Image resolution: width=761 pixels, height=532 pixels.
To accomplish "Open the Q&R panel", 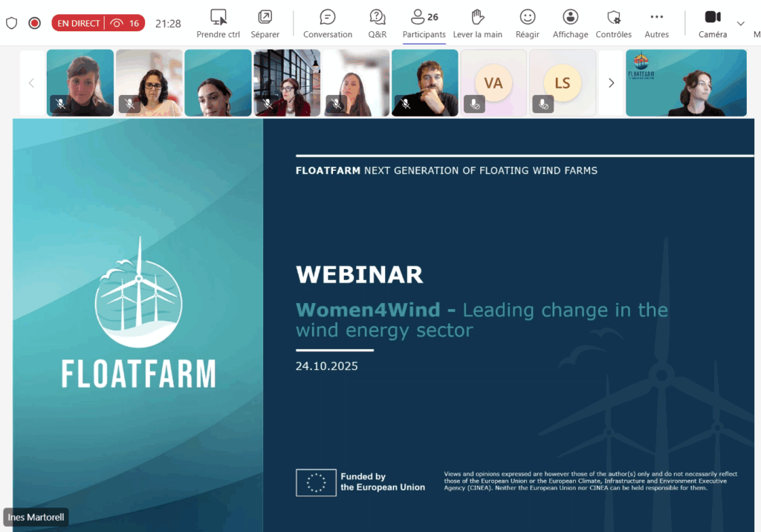I will click(378, 23).
